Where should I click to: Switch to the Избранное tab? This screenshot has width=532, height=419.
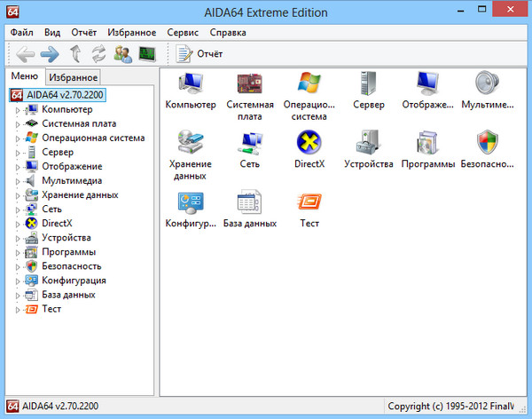point(73,78)
